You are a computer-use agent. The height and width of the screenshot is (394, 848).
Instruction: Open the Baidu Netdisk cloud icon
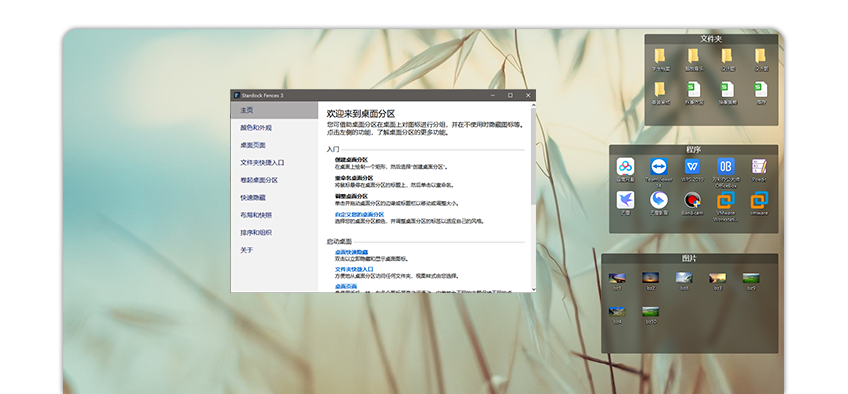(x=626, y=166)
